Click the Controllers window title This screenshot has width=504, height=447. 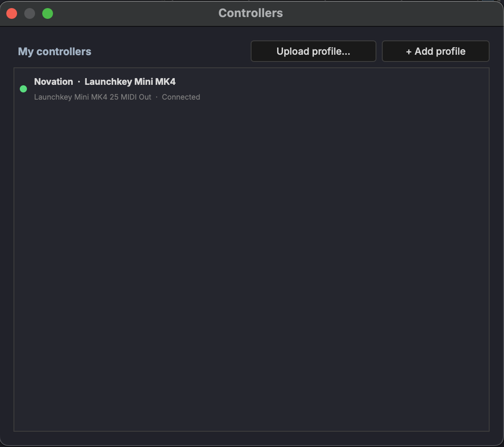point(250,13)
